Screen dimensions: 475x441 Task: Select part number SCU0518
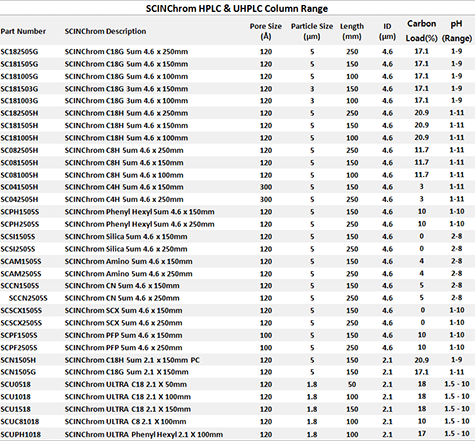16,384
